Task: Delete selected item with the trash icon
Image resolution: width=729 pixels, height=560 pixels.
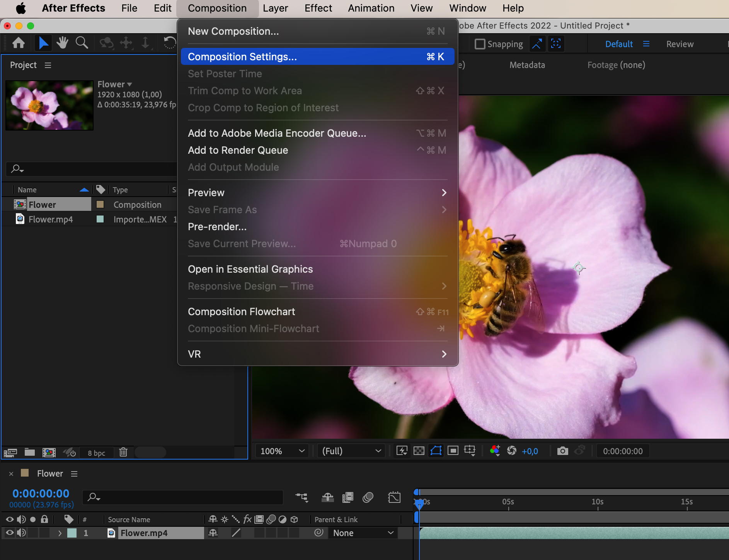Action: click(x=123, y=452)
